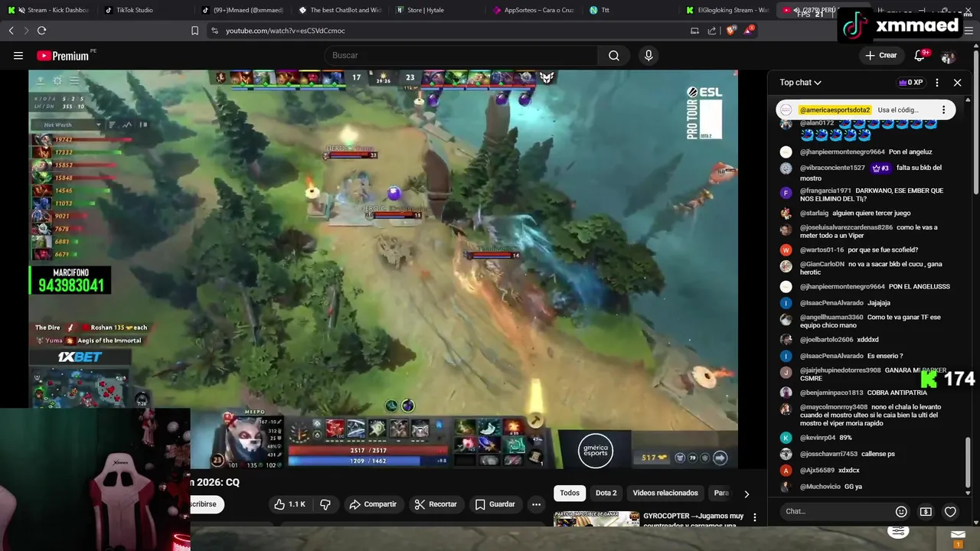Open GYROCOPTER Jugamos muy countreados title
This screenshot has width=980, height=551.
click(694, 520)
